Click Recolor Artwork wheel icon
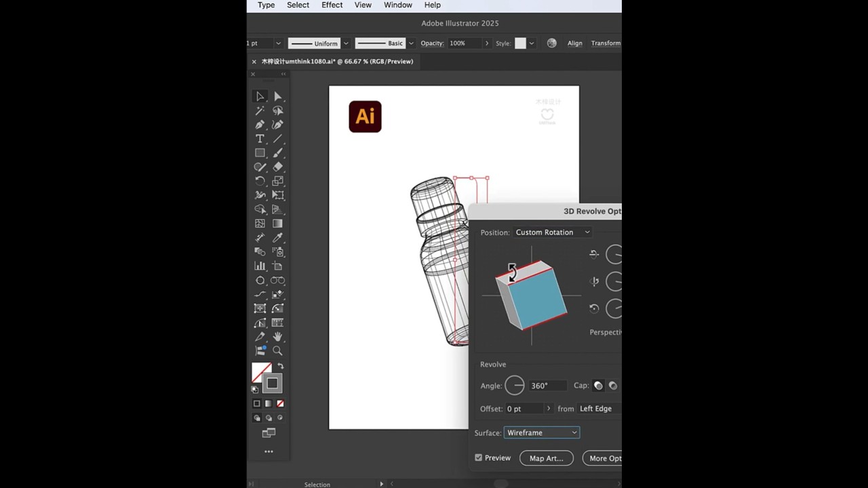868x488 pixels. [x=552, y=43]
